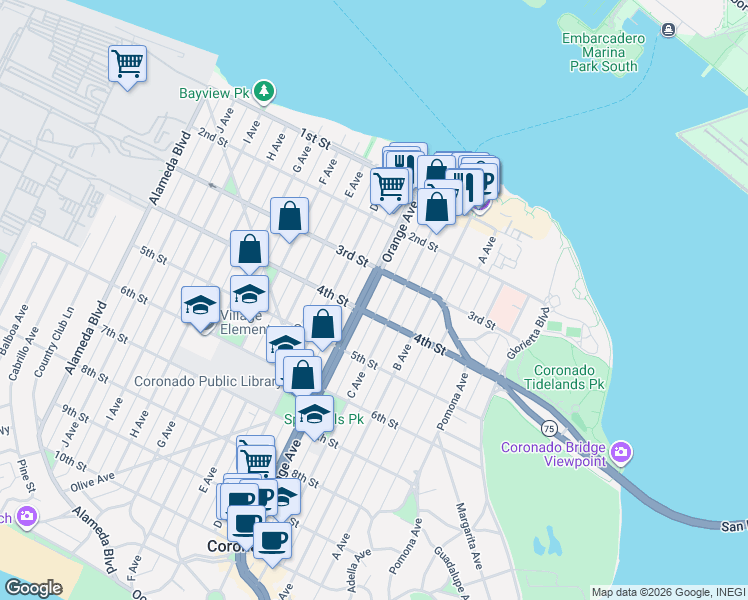Click the shopping bag marker beside the 4th St and Orange Ave junction
748x600 pixels.
coord(322,324)
